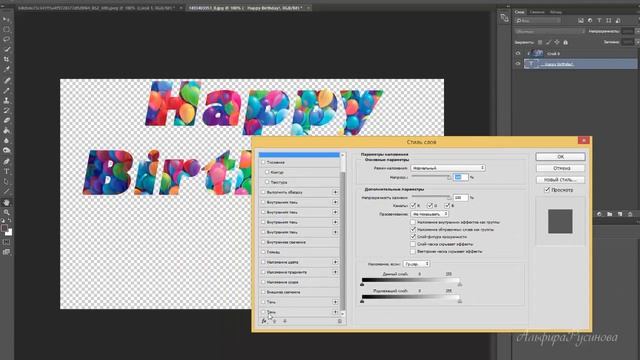Open Layers panel blend mode dropdown
The height and width of the screenshot is (360, 640).
(x=550, y=31)
